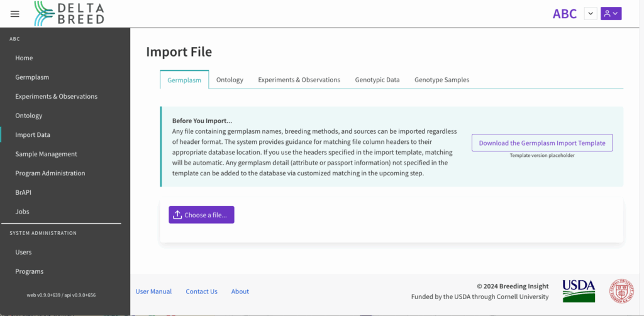Navigate to Sample Management in sidebar
This screenshot has width=644, height=316.
click(x=46, y=154)
